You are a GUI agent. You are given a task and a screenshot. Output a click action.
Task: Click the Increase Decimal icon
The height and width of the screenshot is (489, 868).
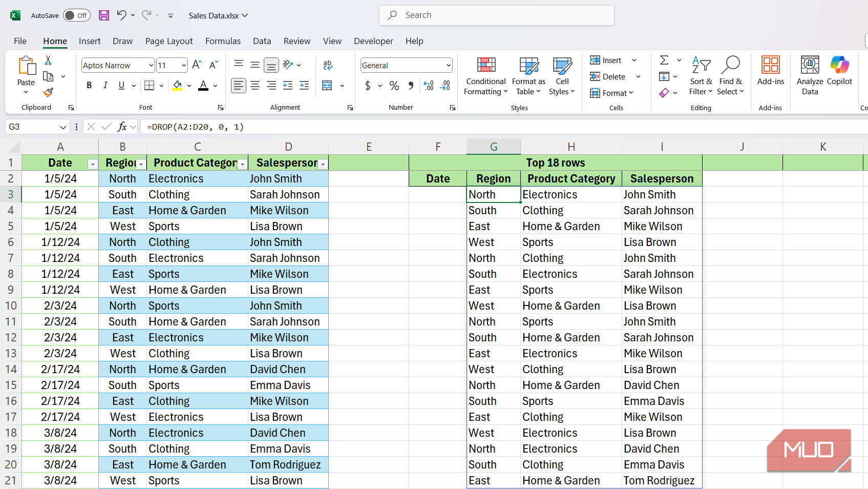click(429, 86)
